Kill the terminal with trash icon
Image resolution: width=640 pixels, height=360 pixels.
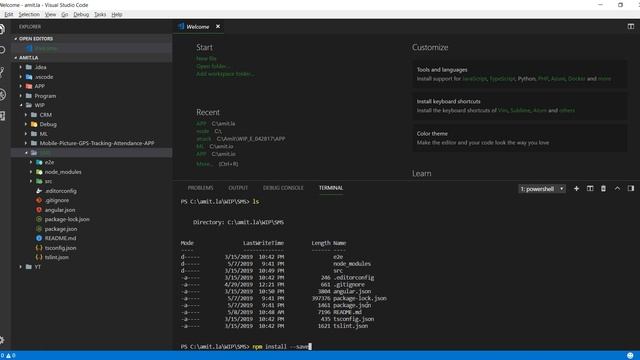[603, 189]
